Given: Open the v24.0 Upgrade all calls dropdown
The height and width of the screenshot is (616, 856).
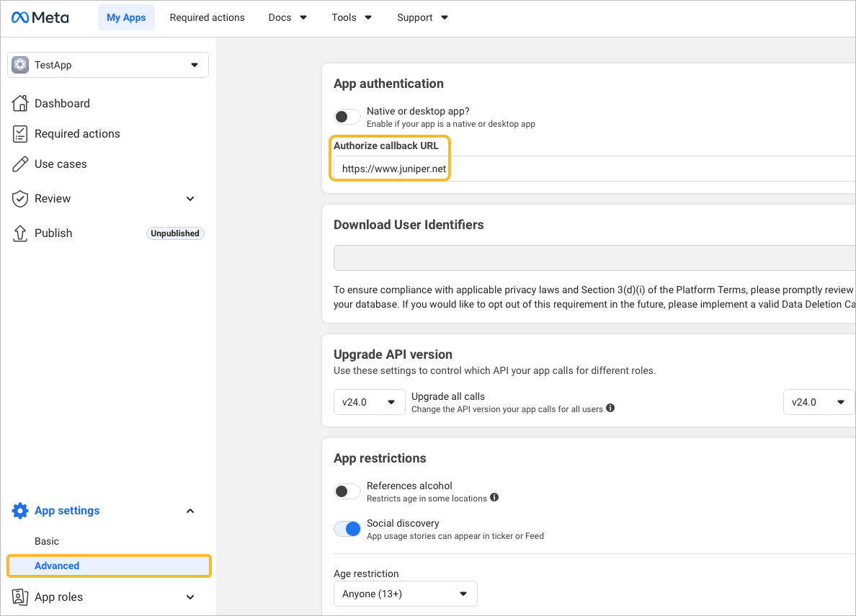Looking at the screenshot, I should (369, 402).
